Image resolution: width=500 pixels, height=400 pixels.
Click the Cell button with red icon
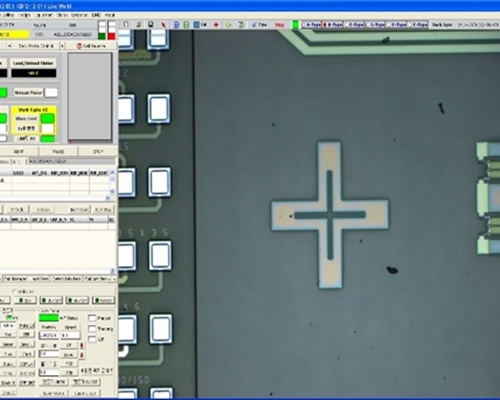(x=91, y=46)
